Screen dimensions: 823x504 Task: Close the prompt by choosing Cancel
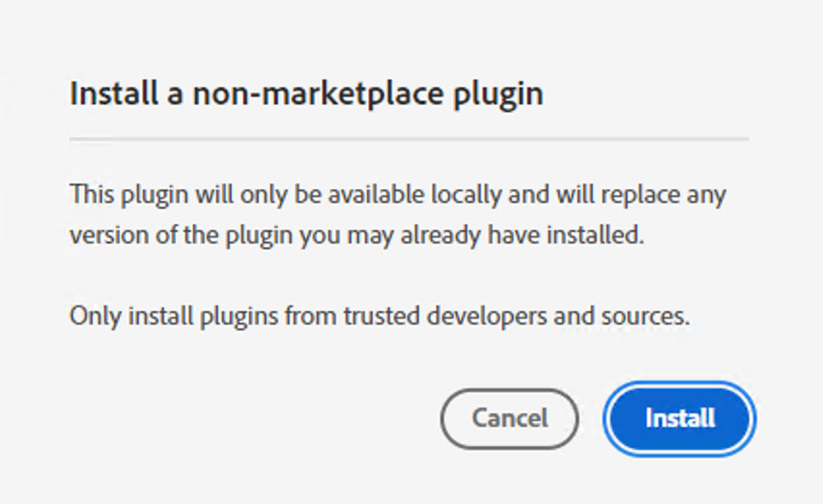[x=510, y=418]
